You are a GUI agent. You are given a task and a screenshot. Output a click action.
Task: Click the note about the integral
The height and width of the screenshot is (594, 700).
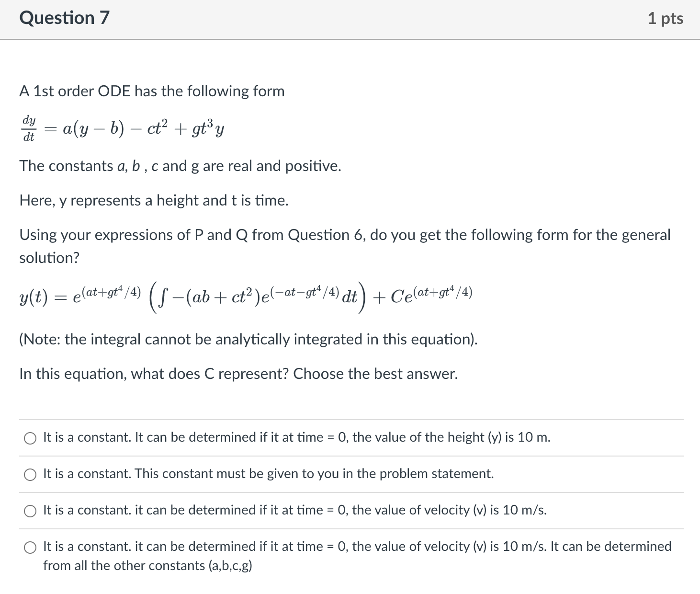coord(248,340)
